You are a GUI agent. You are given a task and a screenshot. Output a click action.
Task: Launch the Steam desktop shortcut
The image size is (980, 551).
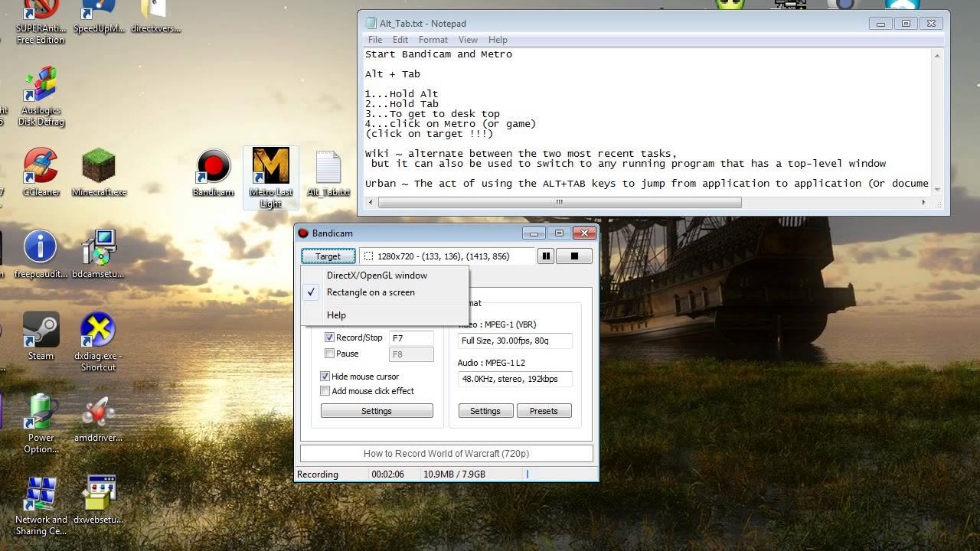tap(41, 337)
